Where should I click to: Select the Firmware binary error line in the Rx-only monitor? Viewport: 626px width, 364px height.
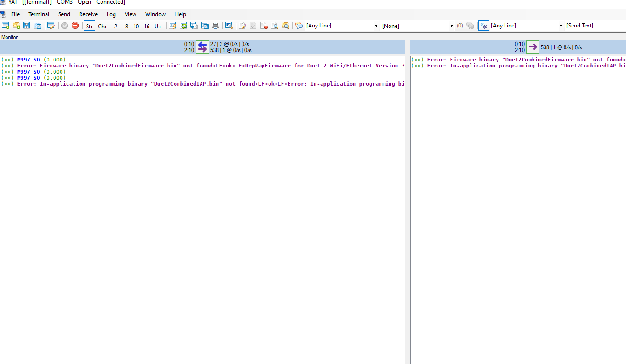click(x=518, y=60)
